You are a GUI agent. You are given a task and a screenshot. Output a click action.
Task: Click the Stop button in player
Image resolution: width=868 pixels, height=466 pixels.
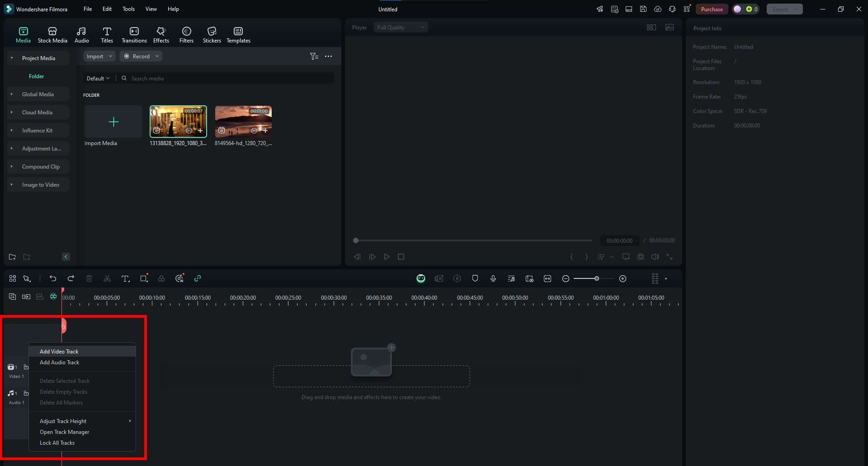pyautogui.click(x=401, y=257)
